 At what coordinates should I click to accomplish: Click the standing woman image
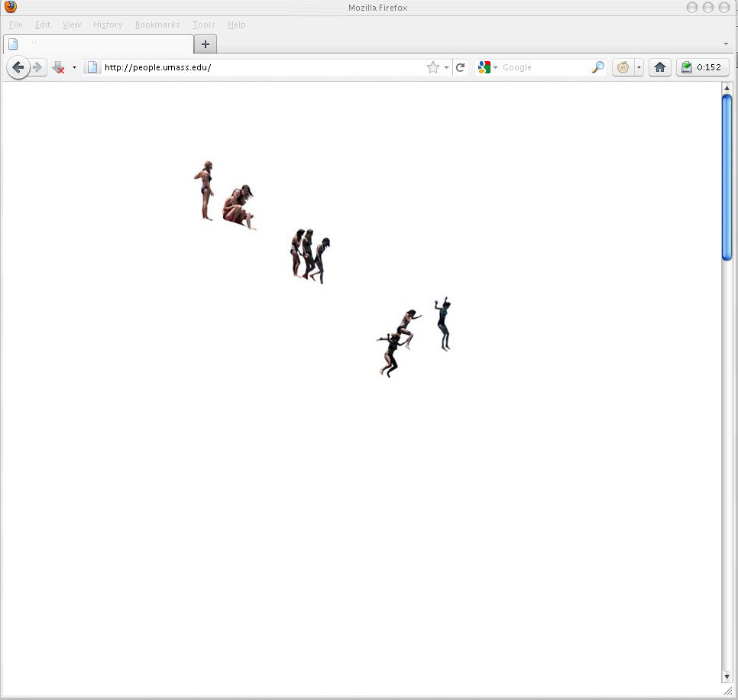(x=205, y=190)
